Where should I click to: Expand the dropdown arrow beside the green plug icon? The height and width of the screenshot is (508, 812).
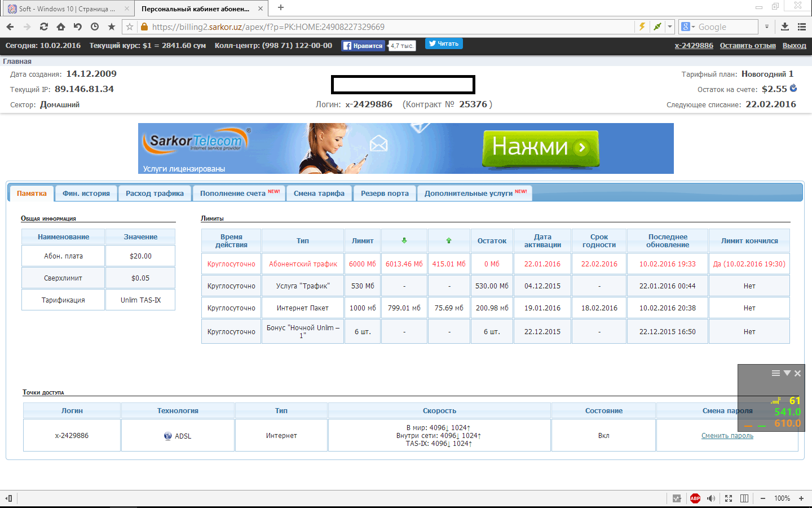point(670,27)
